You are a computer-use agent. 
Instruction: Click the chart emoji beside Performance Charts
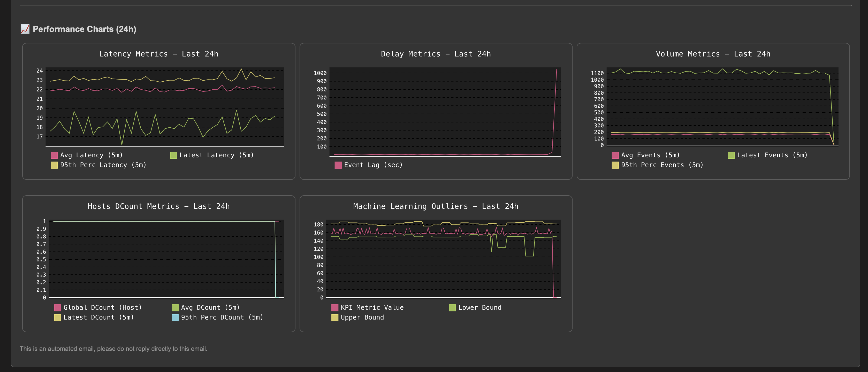click(x=25, y=29)
